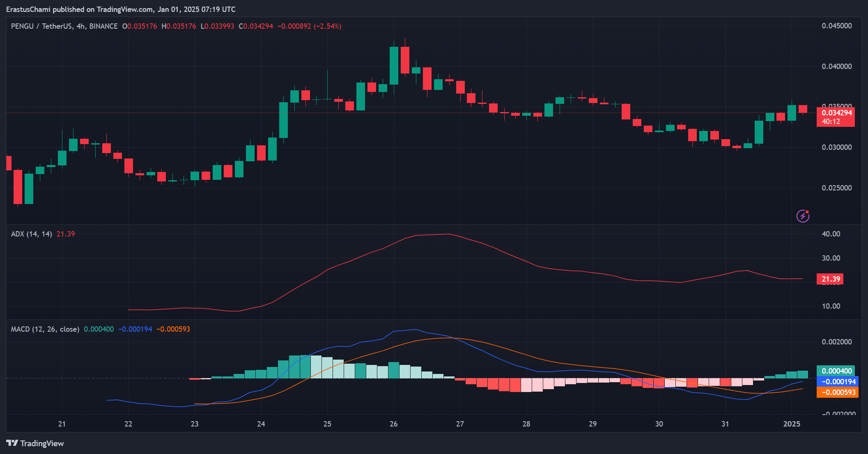Click the high price value H0.035176
Screen dimensions: 868x454
tap(179, 26)
